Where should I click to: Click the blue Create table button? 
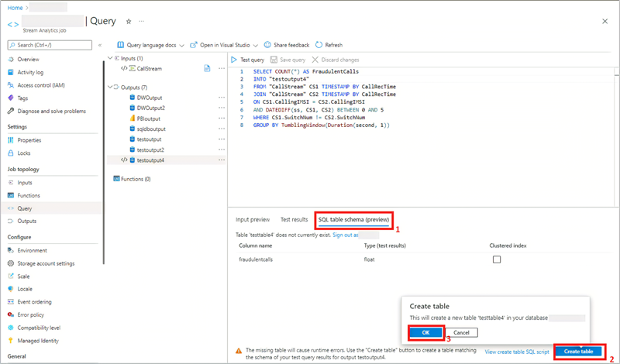578,352
